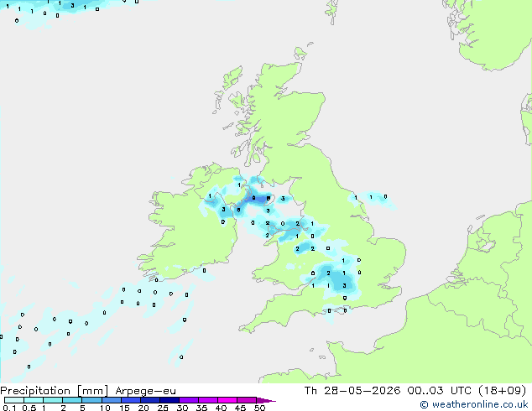Click the 40 to 45 mm magenta swatch
This screenshot has height=411, width=532.
[227, 400]
